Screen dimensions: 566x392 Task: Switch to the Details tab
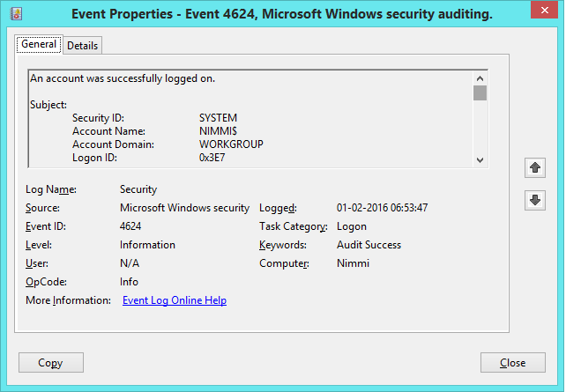click(83, 46)
